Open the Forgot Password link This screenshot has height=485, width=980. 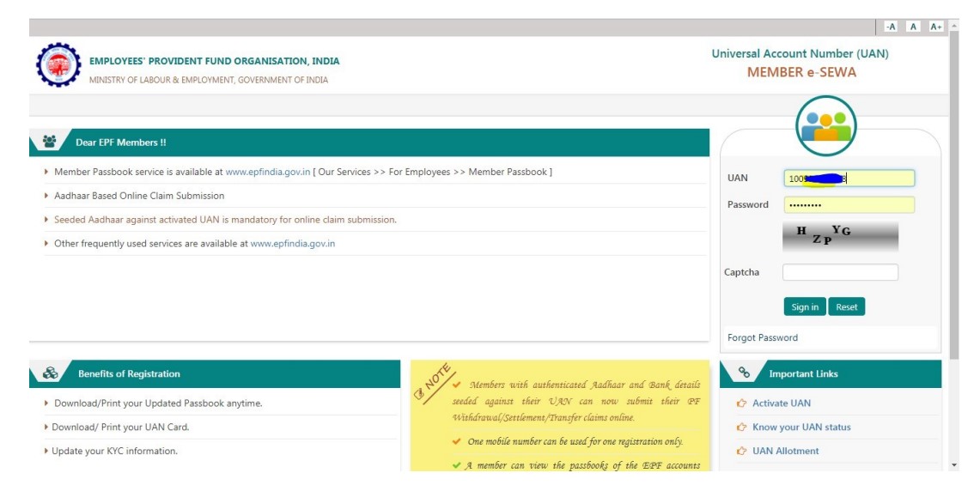[x=763, y=338]
